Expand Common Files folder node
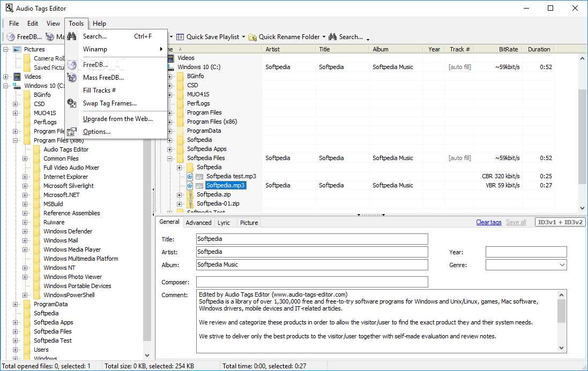Screen dimensions: 588x371 click(x=25, y=158)
